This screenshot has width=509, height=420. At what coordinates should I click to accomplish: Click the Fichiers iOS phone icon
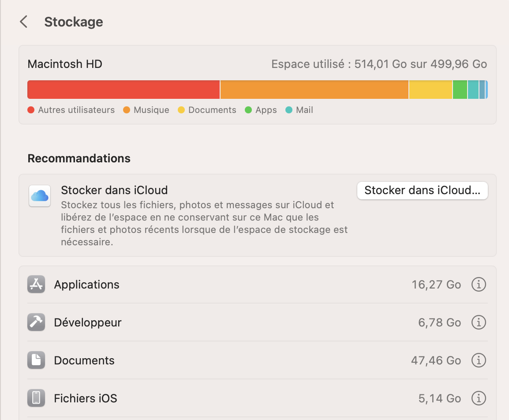click(36, 398)
